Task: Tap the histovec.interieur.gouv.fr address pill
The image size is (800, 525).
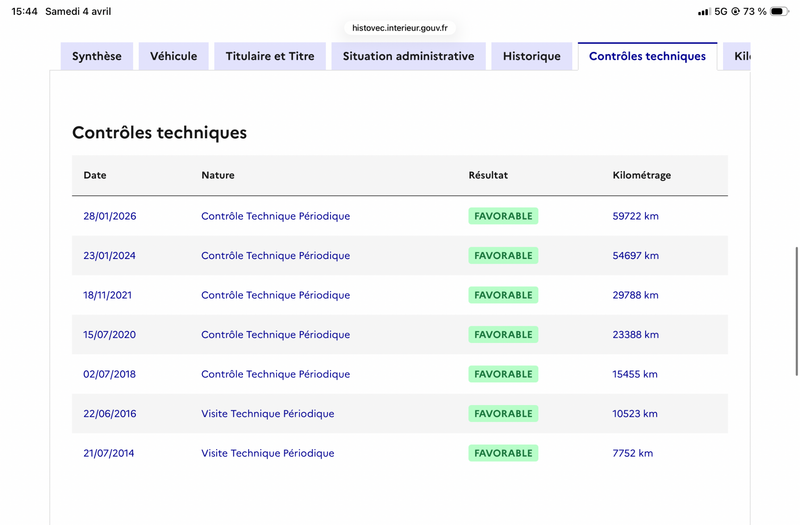Action: [x=400, y=28]
